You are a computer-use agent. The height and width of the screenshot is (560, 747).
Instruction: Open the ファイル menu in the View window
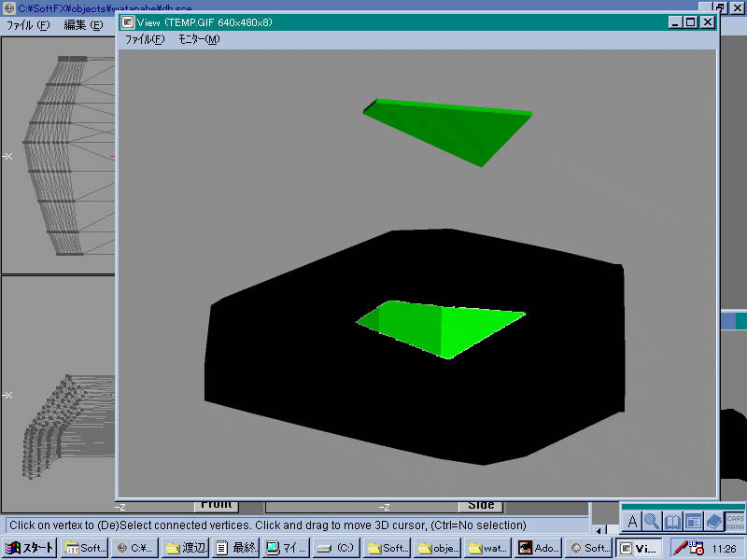pyautogui.click(x=144, y=39)
